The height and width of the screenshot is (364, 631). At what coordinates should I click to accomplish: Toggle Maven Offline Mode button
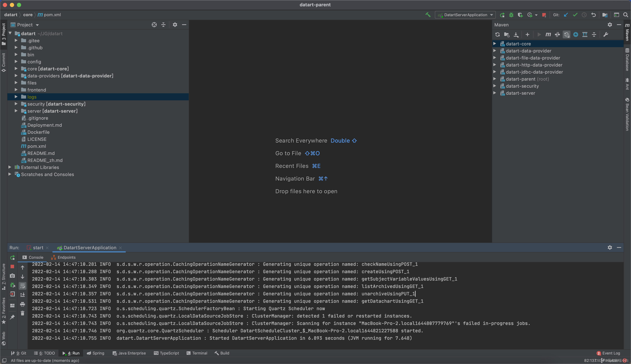point(557,34)
